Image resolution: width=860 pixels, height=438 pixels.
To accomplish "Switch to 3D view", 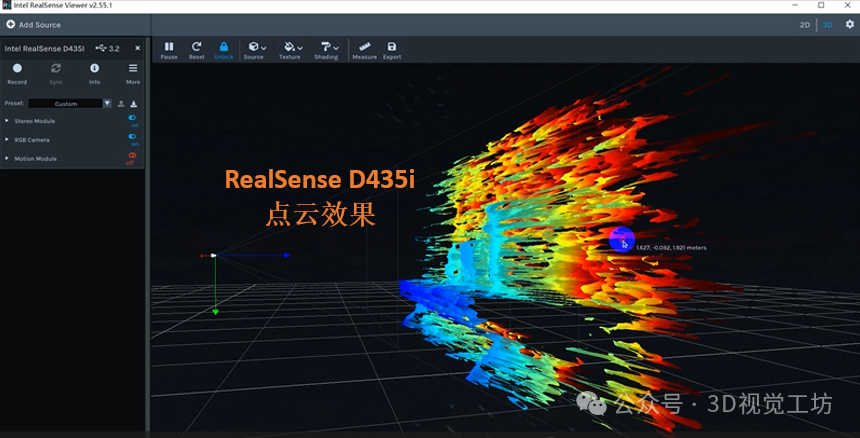I will click(828, 25).
